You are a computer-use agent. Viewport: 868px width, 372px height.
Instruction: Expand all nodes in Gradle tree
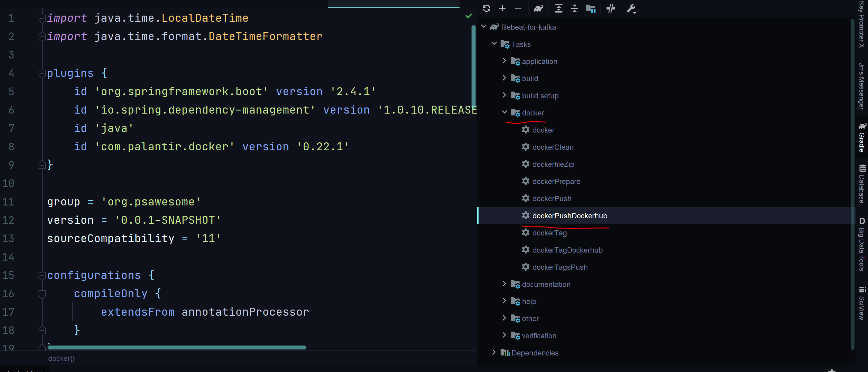pos(558,9)
